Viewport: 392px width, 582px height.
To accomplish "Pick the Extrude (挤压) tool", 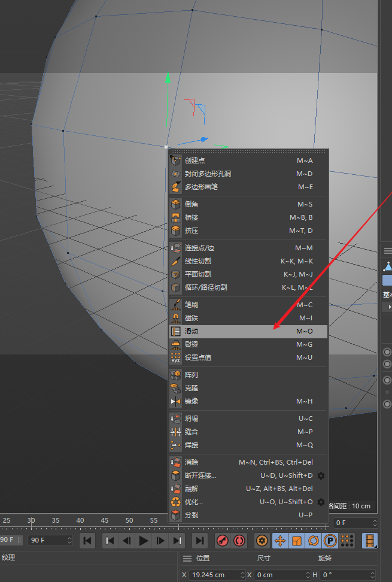I will click(192, 231).
